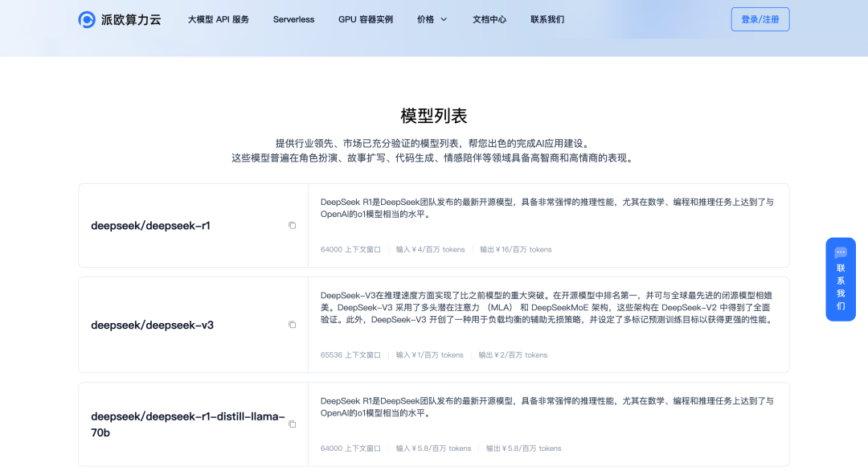The image size is (868, 475).
Task: Visit the 文档中心 page
Action: coord(489,19)
